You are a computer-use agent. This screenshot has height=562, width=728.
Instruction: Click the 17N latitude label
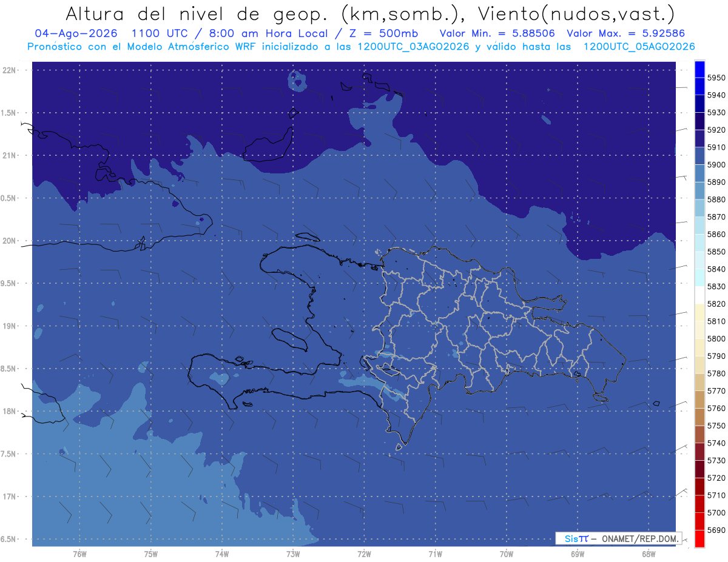pos(9,497)
